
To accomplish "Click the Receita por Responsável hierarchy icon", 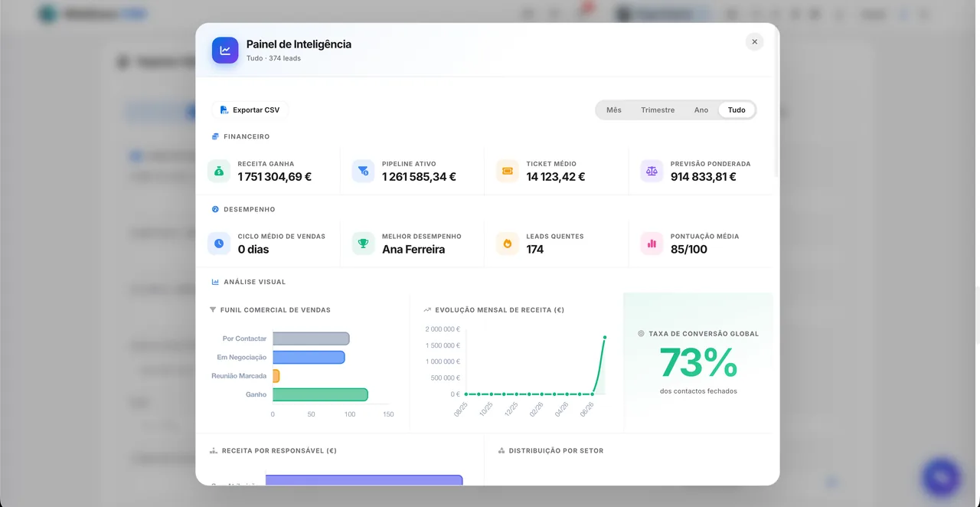I will coord(214,451).
